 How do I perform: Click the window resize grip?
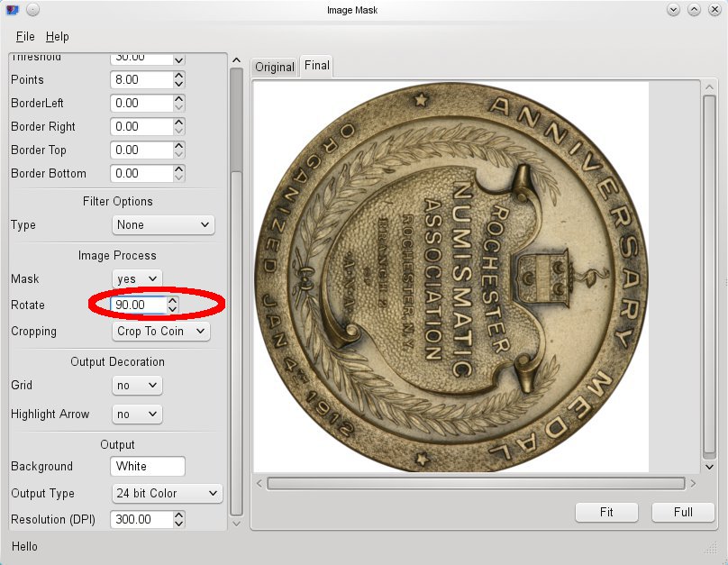711,548
